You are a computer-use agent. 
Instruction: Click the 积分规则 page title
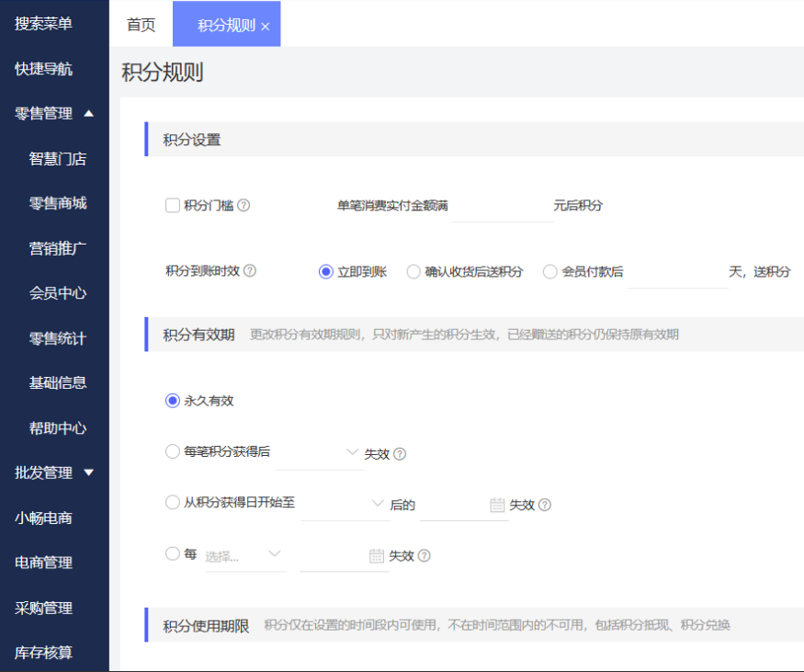pyautogui.click(x=163, y=72)
